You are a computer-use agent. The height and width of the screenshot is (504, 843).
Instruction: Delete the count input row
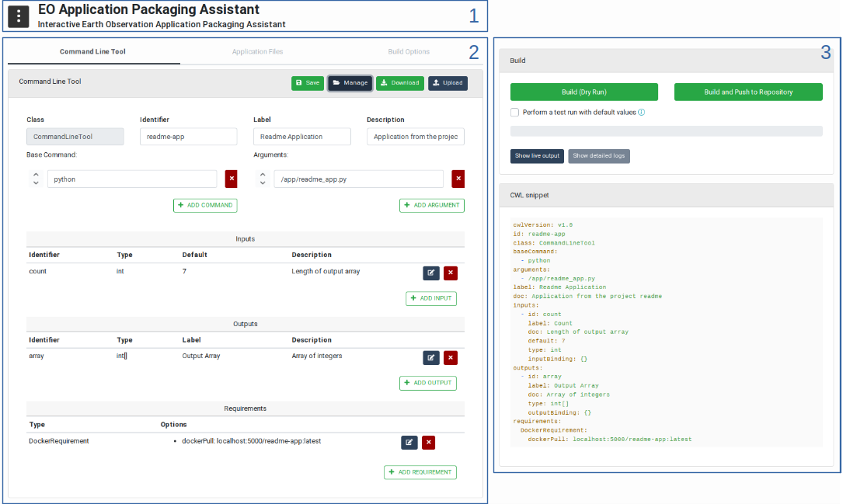pos(451,273)
